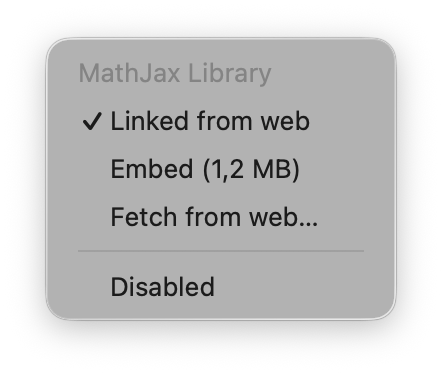
Task: Turn off MathJax via Disabled entry
Action: [x=221, y=287]
